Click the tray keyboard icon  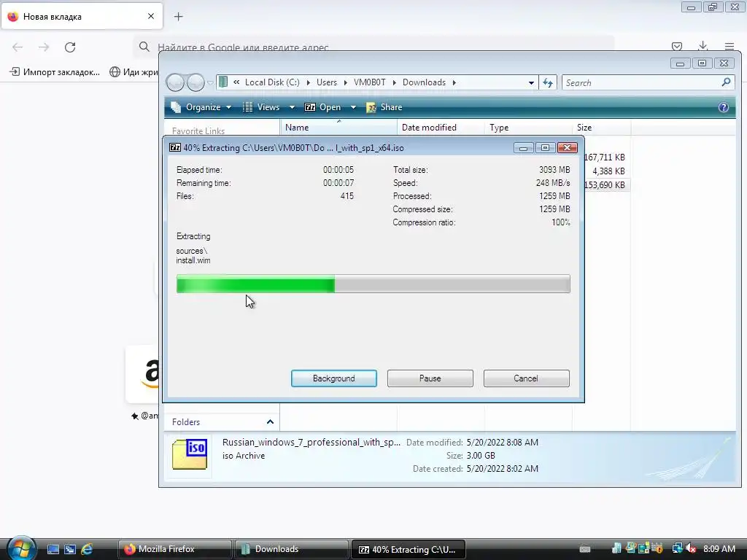click(585, 549)
